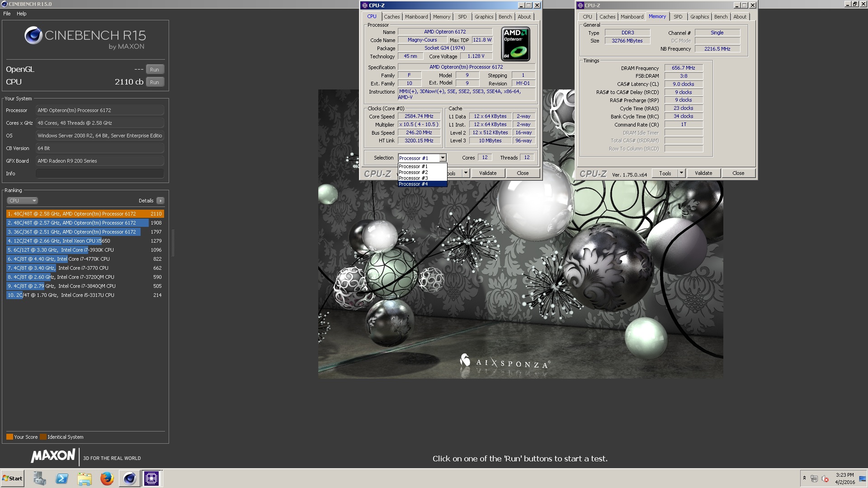Choose Processor #1 from the dropdown list
Viewport: 868px width, 488px height.
tap(422, 166)
